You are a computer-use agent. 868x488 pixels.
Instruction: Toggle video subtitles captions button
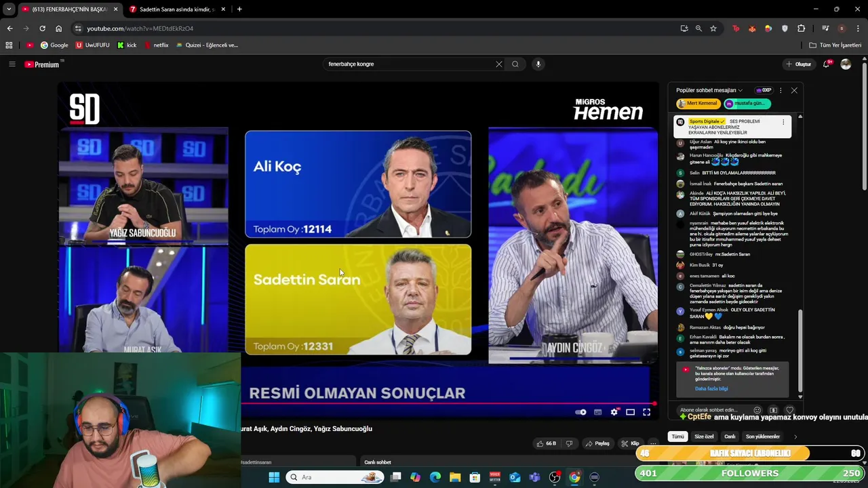click(x=597, y=412)
